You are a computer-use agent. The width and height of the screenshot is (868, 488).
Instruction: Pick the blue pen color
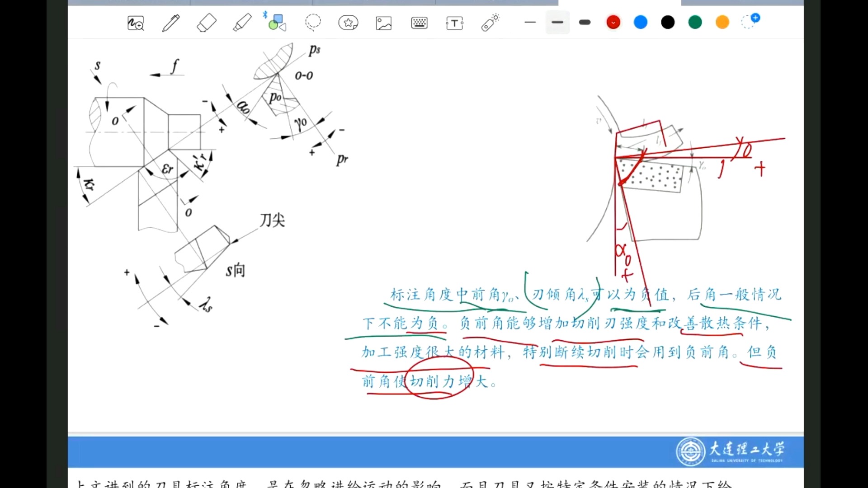[641, 22]
